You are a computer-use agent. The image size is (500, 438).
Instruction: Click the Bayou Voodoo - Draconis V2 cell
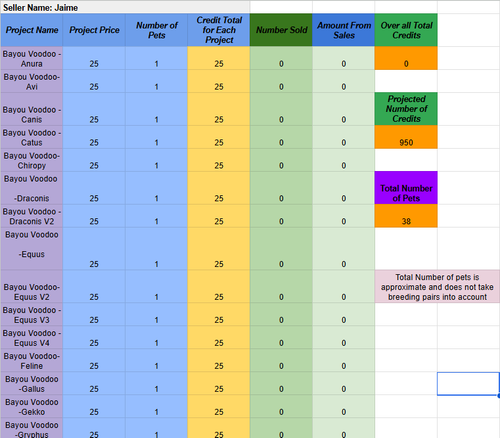tap(32, 216)
